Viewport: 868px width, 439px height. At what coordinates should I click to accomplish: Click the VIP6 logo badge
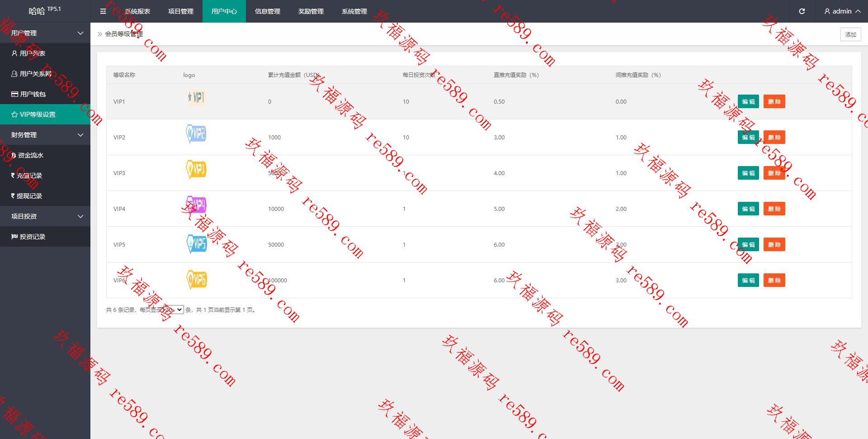[x=196, y=280]
